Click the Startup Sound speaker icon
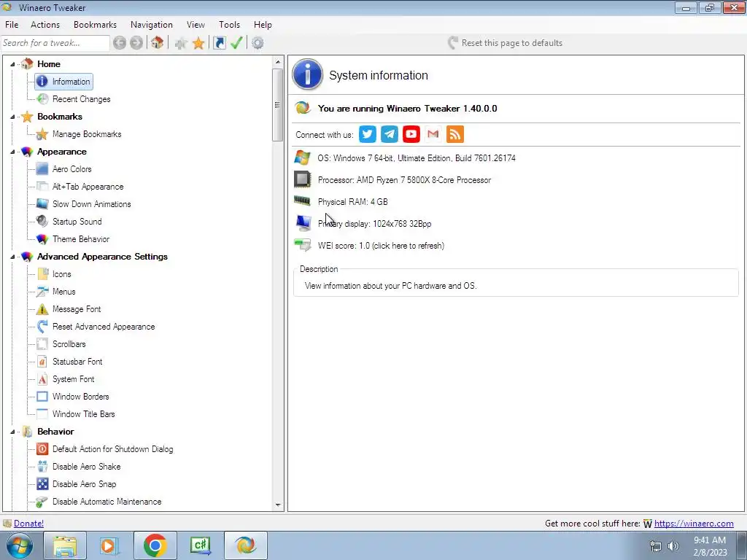Viewport: 747px width, 560px height. pos(42,221)
